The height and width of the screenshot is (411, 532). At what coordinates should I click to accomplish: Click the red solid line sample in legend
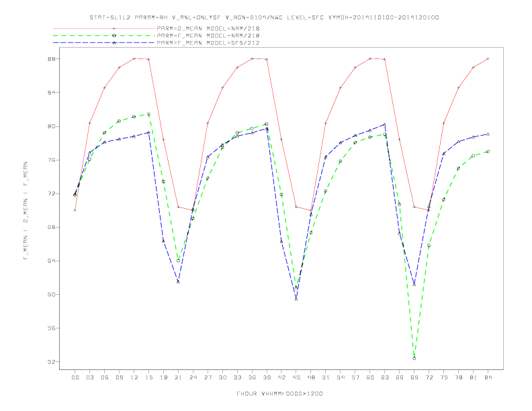coord(104,28)
